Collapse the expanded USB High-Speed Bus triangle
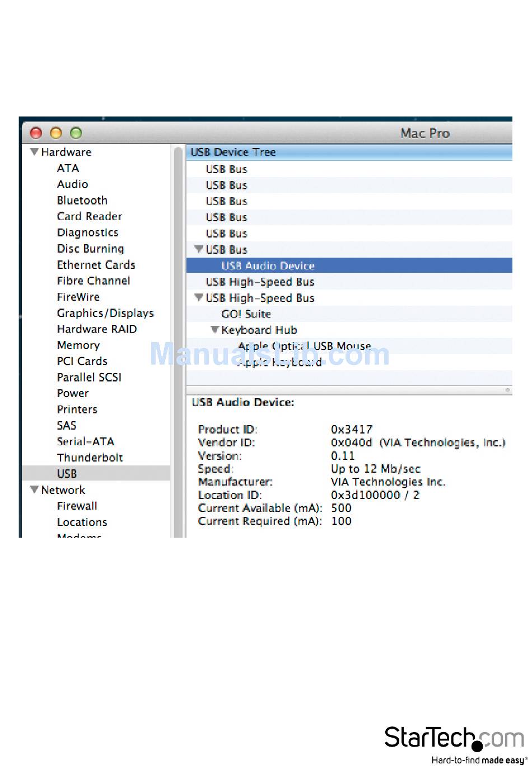 (x=198, y=297)
